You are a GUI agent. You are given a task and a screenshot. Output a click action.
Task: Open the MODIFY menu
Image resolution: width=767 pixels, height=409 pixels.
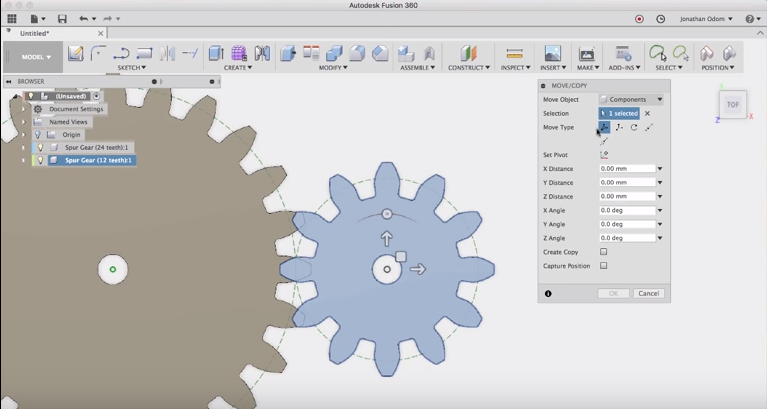coord(333,68)
